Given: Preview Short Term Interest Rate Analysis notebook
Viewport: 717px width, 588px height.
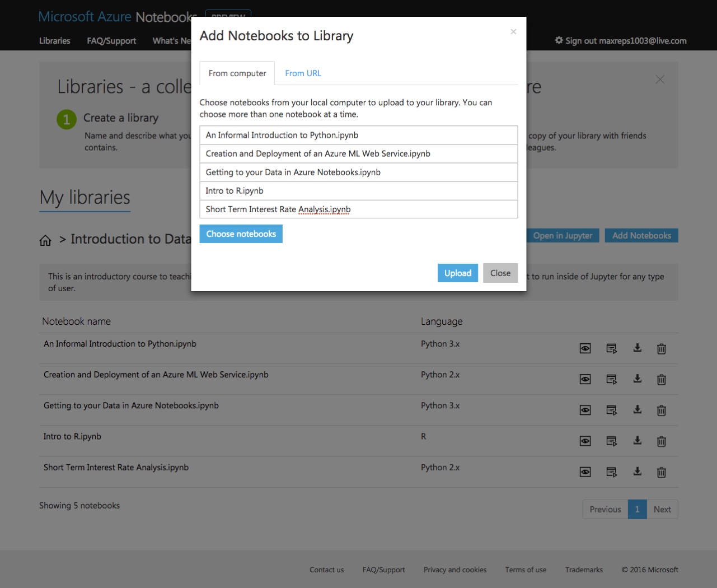Looking at the screenshot, I should point(585,472).
